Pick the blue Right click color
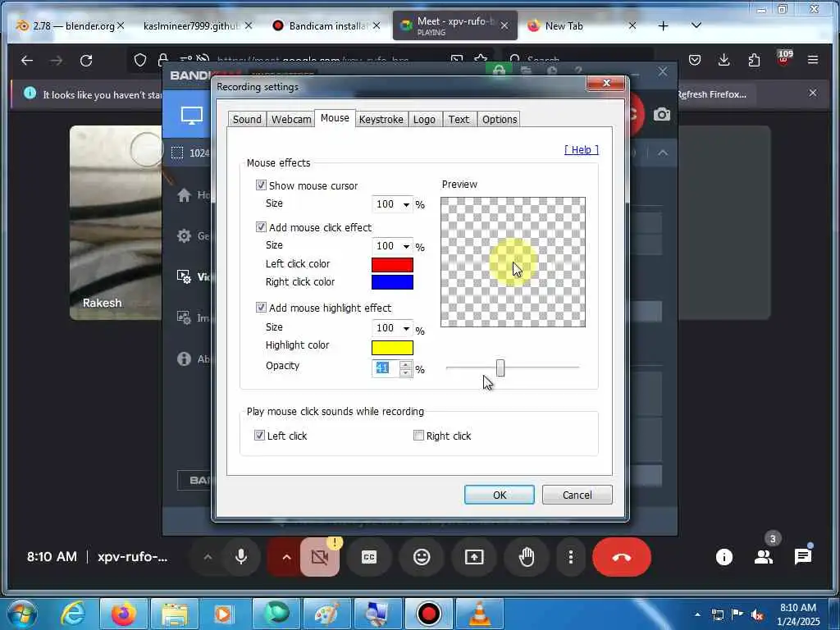 [x=392, y=282]
